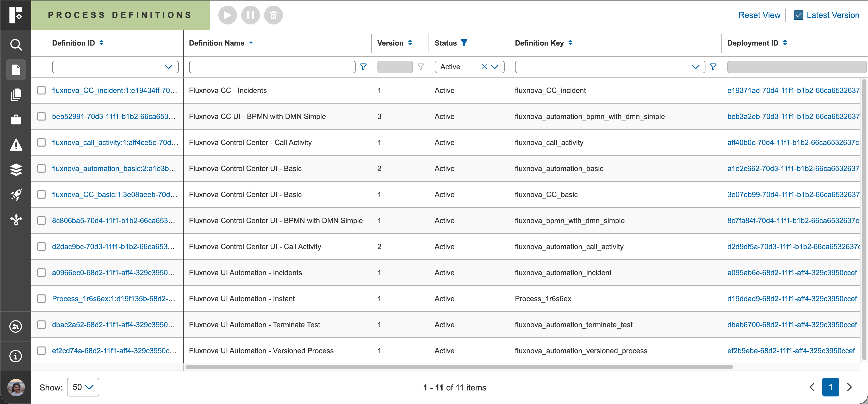Click the horizontal table scrollbar
The width and height of the screenshot is (868, 404).
pos(459,367)
